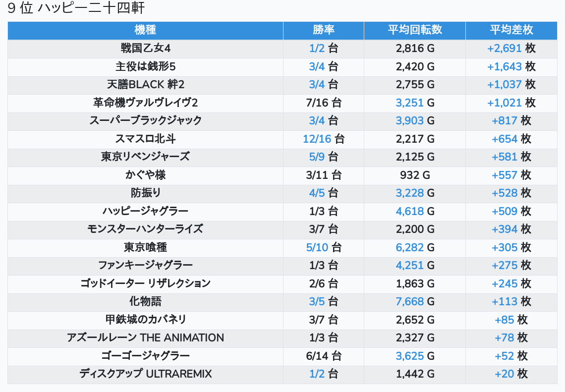Select the 戦国乙女4 machine name
The width and height of the screenshot is (565, 392).
(145, 48)
